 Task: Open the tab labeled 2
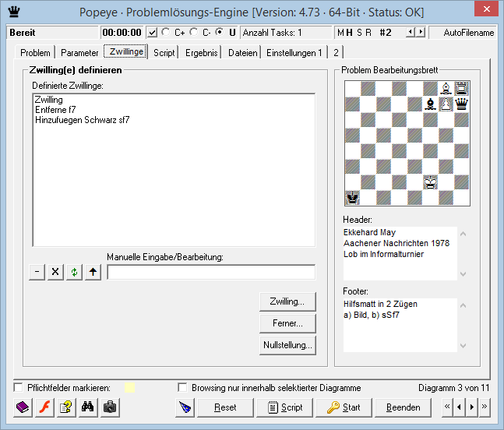tap(336, 53)
